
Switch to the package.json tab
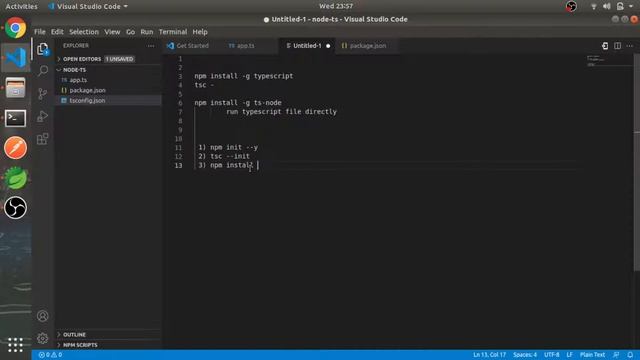point(367,46)
